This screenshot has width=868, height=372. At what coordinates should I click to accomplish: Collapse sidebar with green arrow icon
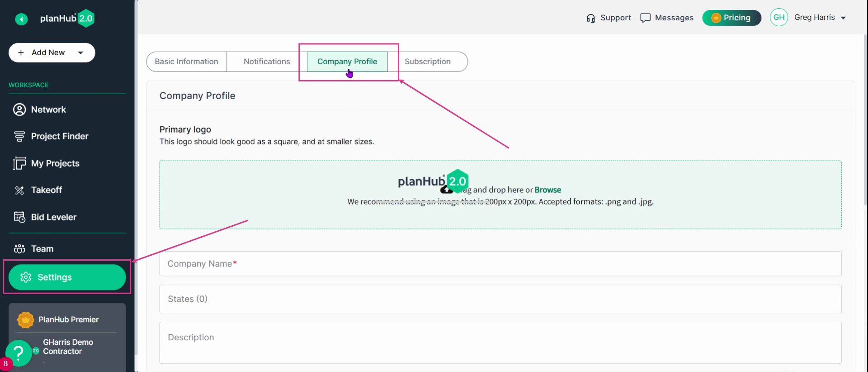point(21,19)
